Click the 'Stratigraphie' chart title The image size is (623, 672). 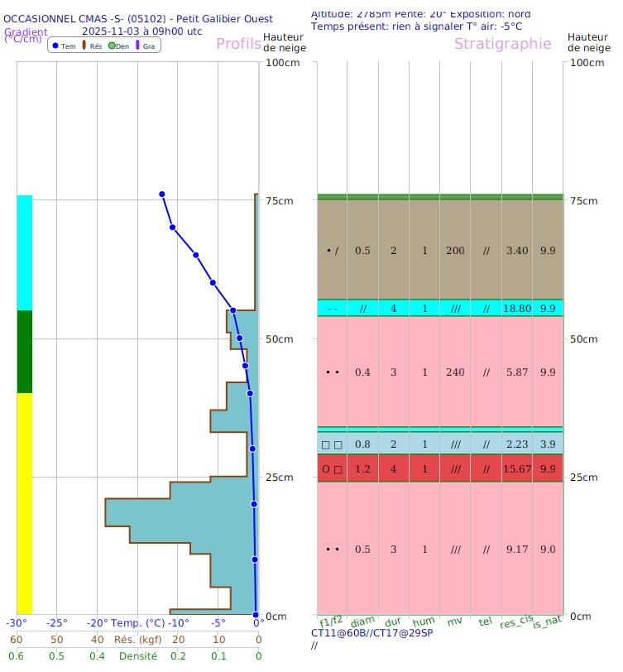click(x=502, y=45)
